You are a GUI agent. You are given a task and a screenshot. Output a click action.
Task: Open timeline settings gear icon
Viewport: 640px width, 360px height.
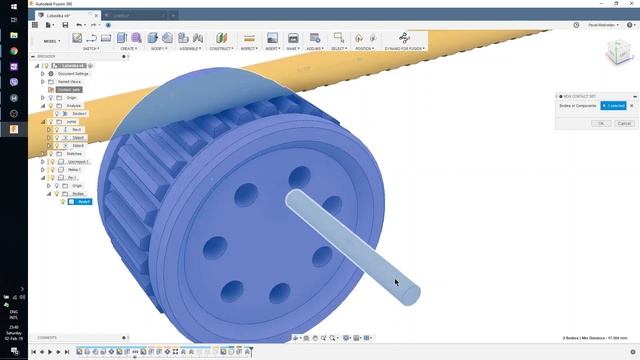tap(633, 352)
